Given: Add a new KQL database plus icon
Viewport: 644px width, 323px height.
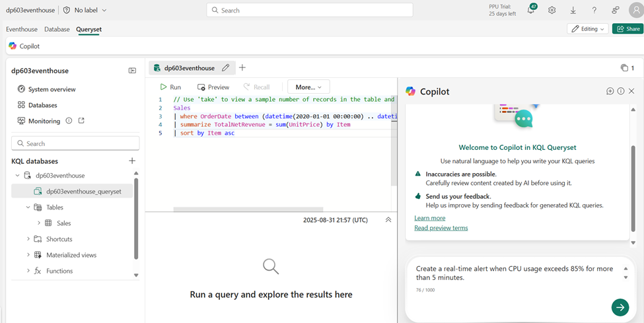Looking at the screenshot, I should 132,161.
